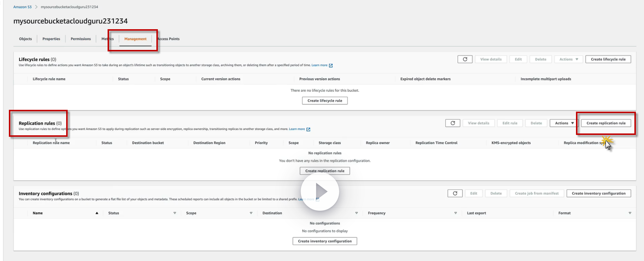The width and height of the screenshot is (644, 261).
Task: Click Create lifecycle rule in the empty table
Action: click(x=325, y=101)
